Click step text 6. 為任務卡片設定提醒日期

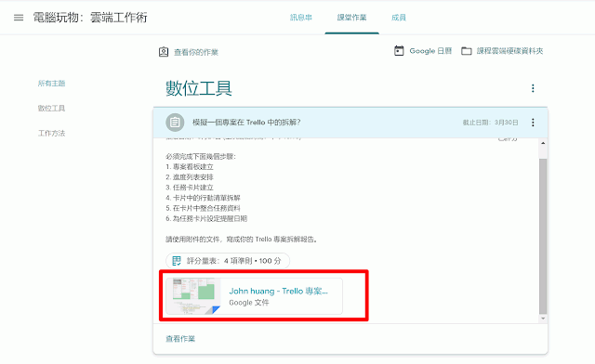(206, 218)
